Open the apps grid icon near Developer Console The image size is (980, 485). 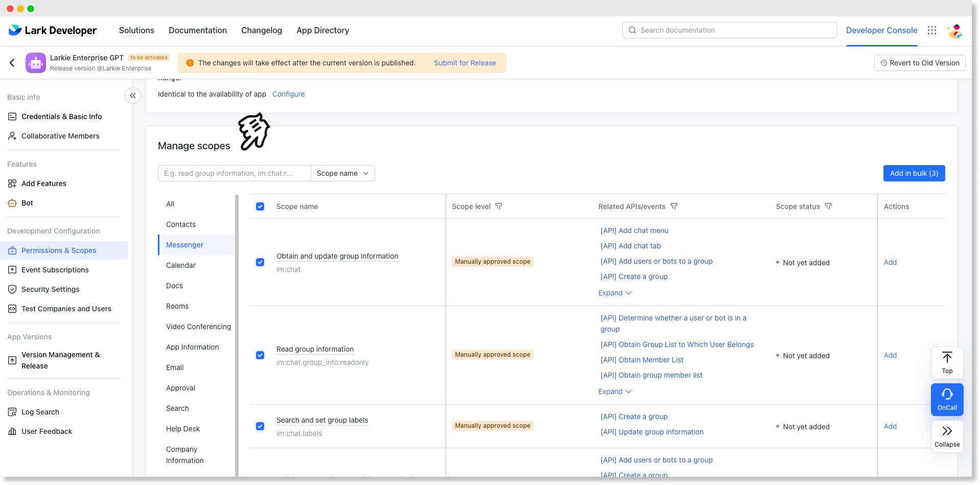pos(932,31)
